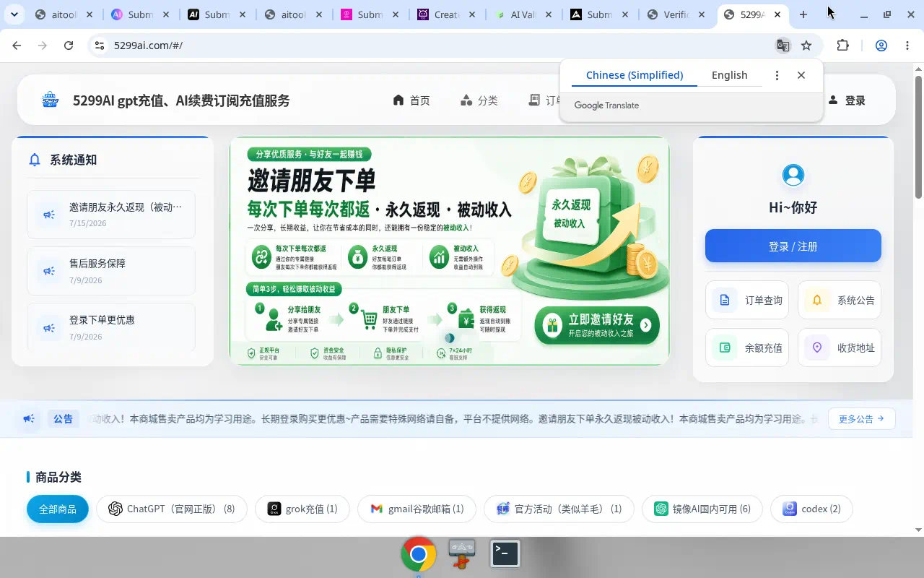Open the extensions puzzle icon

point(842,46)
